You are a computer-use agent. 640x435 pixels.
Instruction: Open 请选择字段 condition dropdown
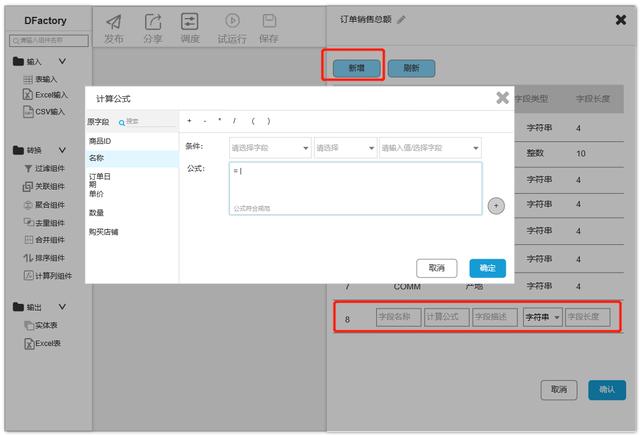pyautogui.click(x=270, y=148)
